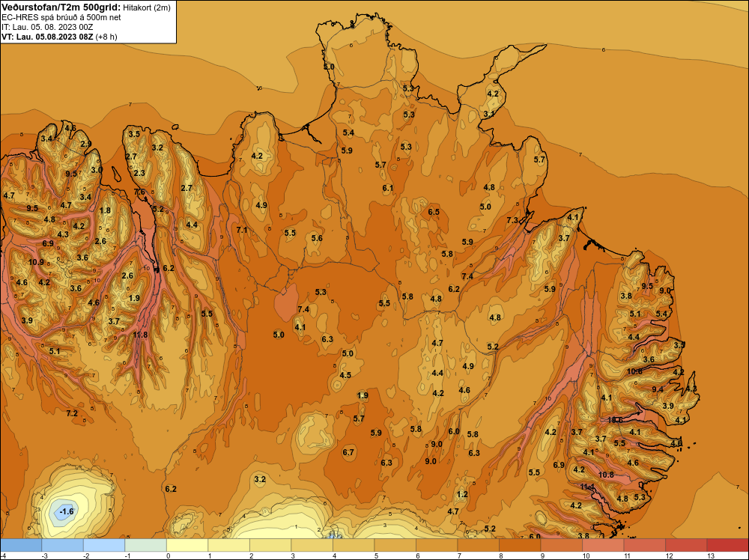749x560 pixels.
Task: Click the pale green legend swatch from -1 to 0
Action: tap(146, 545)
